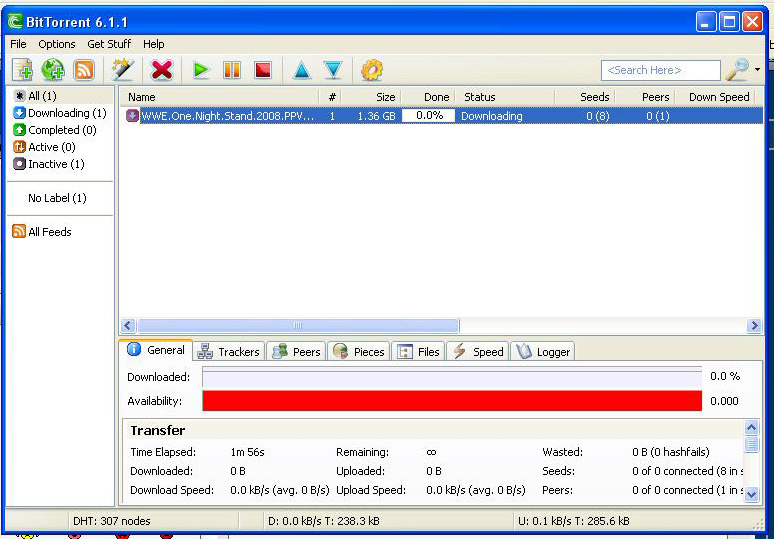Image resolution: width=774 pixels, height=539 pixels.
Task: Click download rate status bar entry
Action: point(324,521)
